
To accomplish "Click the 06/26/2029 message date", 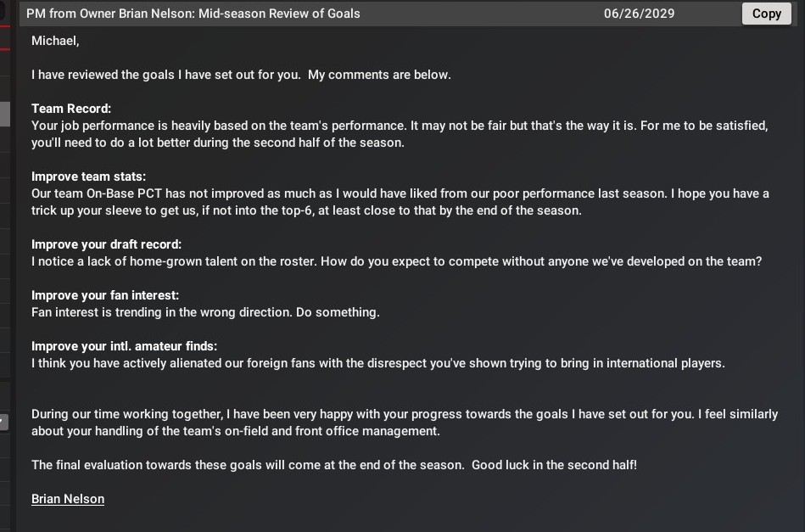I will (637, 14).
